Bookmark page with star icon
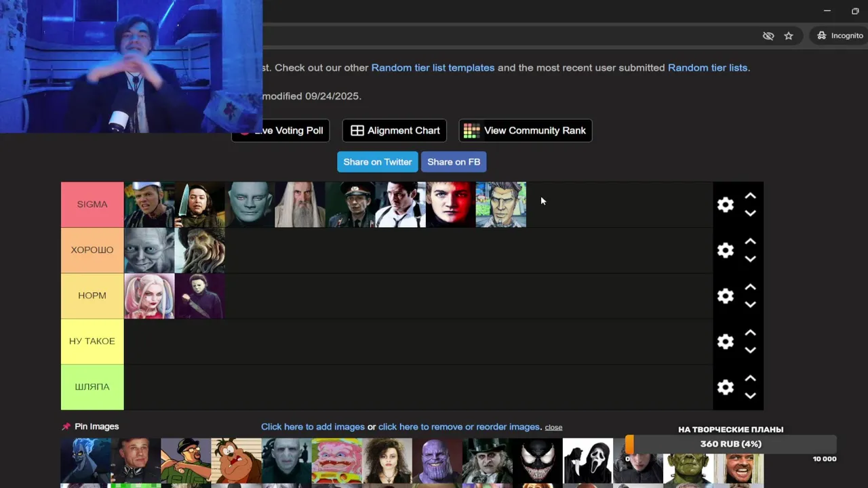Image resolution: width=868 pixels, height=488 pixels. click(789, 36)
